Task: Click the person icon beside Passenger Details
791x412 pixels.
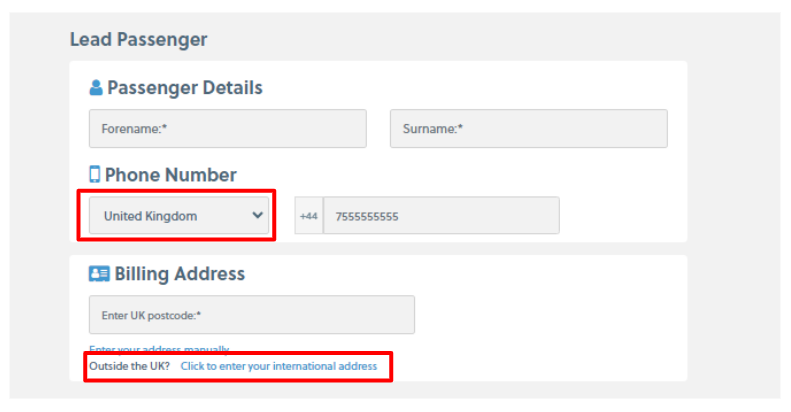Action: click(x=96, y=88)
